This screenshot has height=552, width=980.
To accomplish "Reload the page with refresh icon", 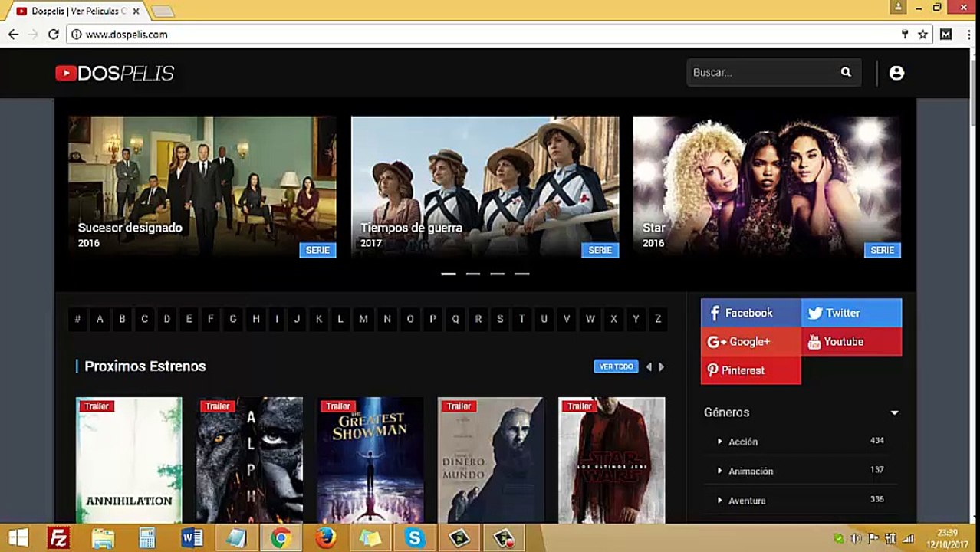I will click(x=53, y=34).
